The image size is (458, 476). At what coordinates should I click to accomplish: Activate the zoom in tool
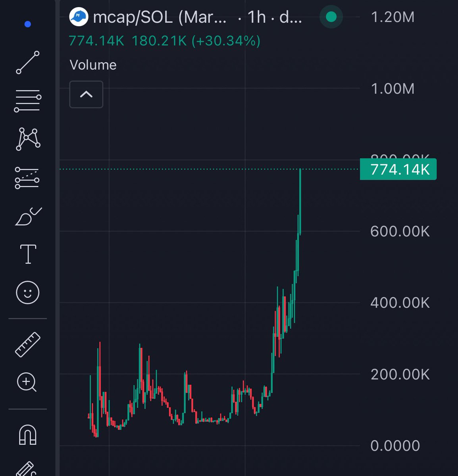point(27,383)
